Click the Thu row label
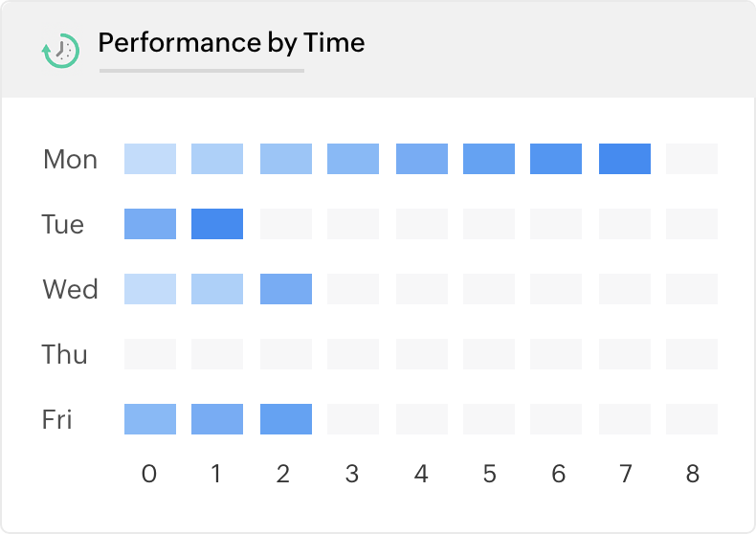Image resolution: width=756 pixels, height=534 pixels. coord(64,355)
